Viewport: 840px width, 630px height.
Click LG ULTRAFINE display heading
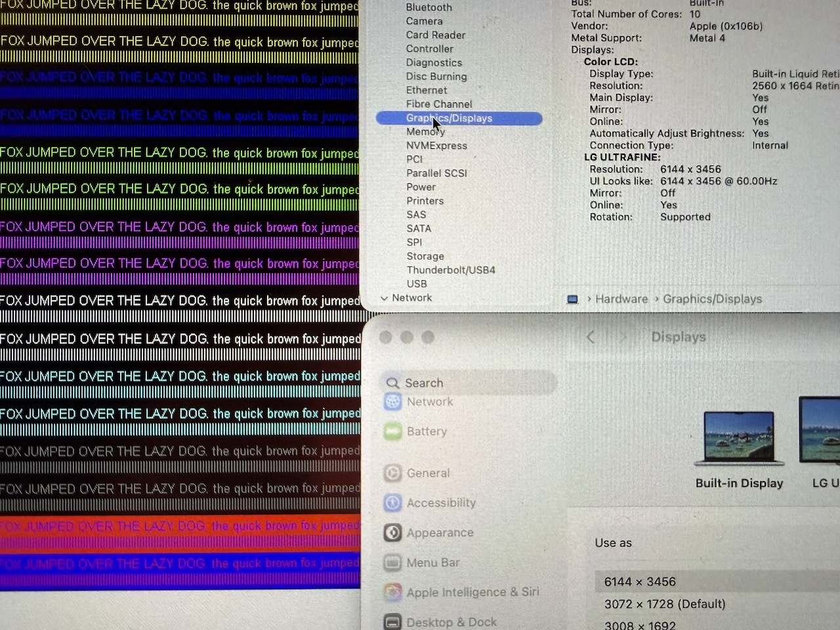tap(622, 157)
